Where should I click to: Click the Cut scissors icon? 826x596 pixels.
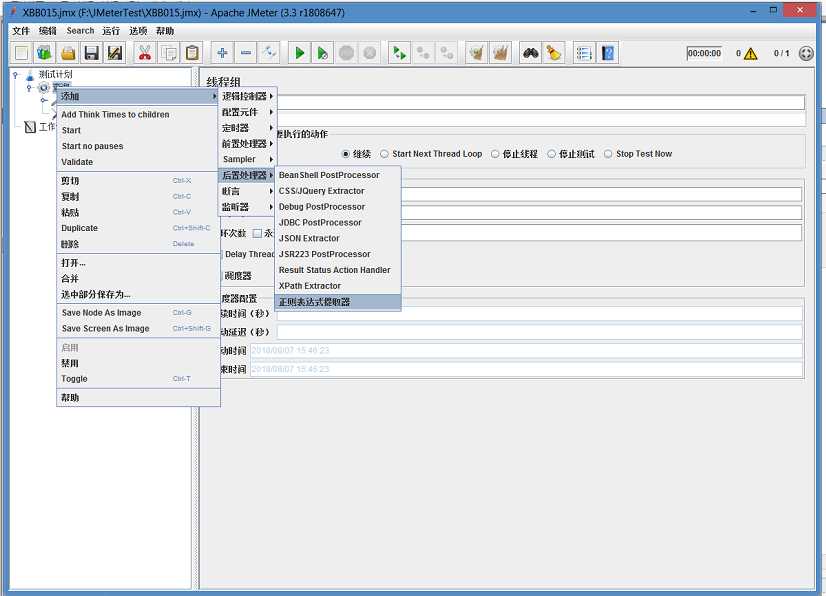(x=145, y=53)
